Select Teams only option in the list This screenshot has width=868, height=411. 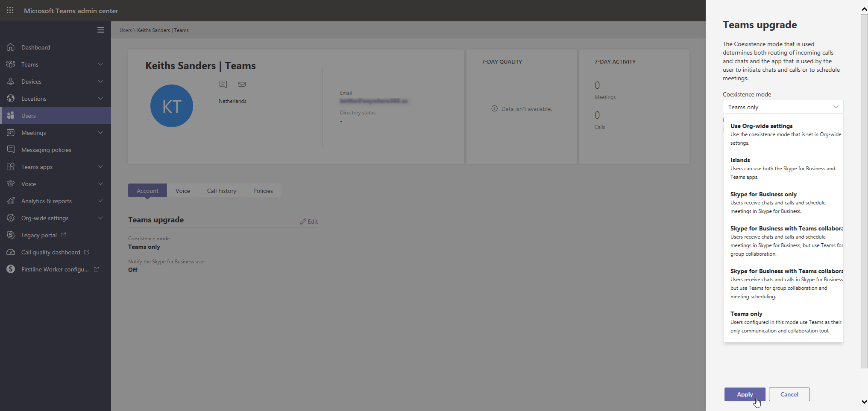point(783,322)
